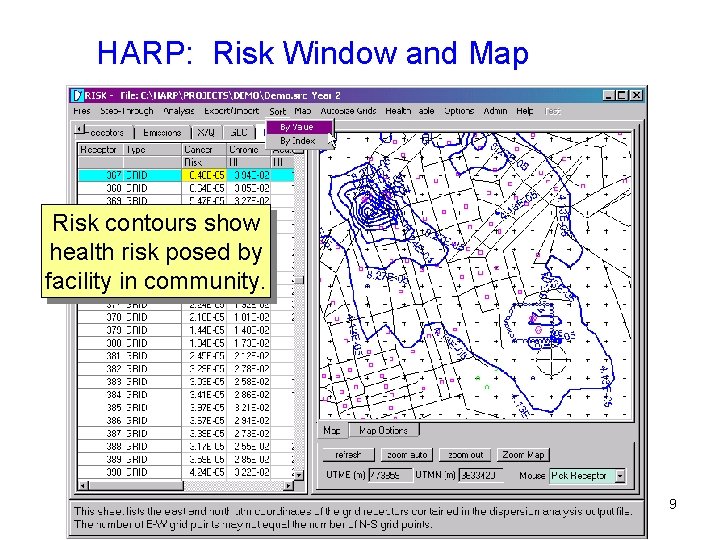
Task: Click the Zoom Map button
Action: click(523, 455)
